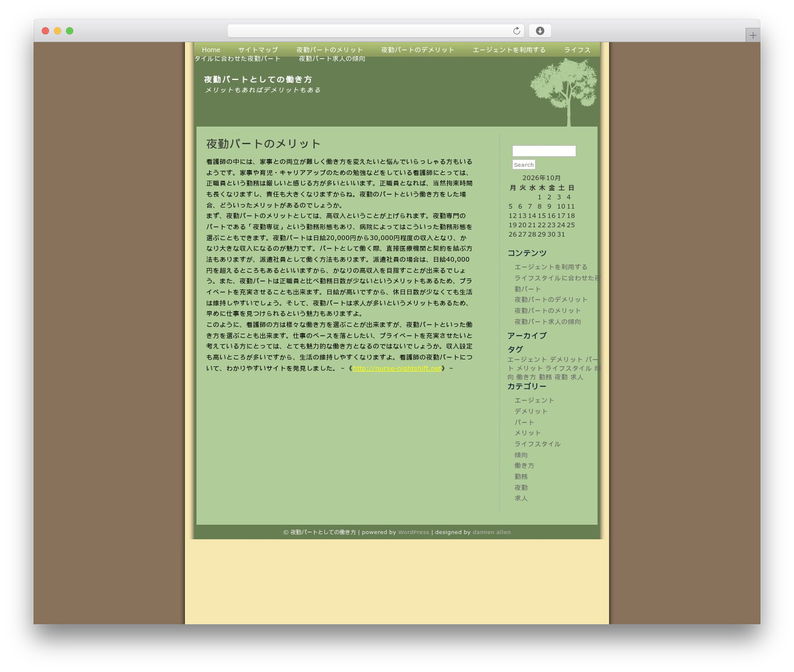The image size is (794, 672).
Task: Open the browser downloads icon
Action: pyautogui.click(x=540, y=31)
